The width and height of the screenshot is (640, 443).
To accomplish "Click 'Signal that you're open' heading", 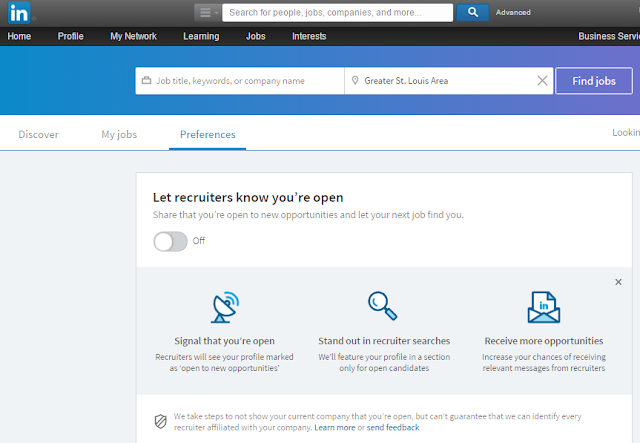I will 224,341.
